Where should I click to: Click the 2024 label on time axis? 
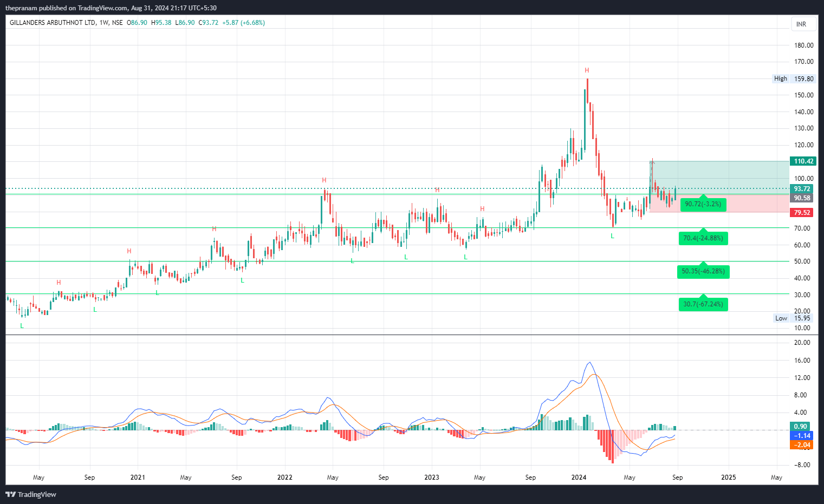[x=579, y=477]
